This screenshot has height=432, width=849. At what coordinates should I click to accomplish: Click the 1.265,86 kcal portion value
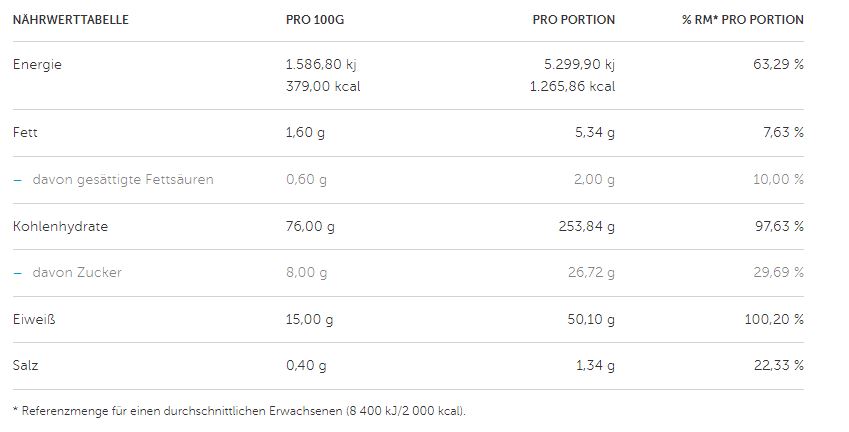(575, 86)
